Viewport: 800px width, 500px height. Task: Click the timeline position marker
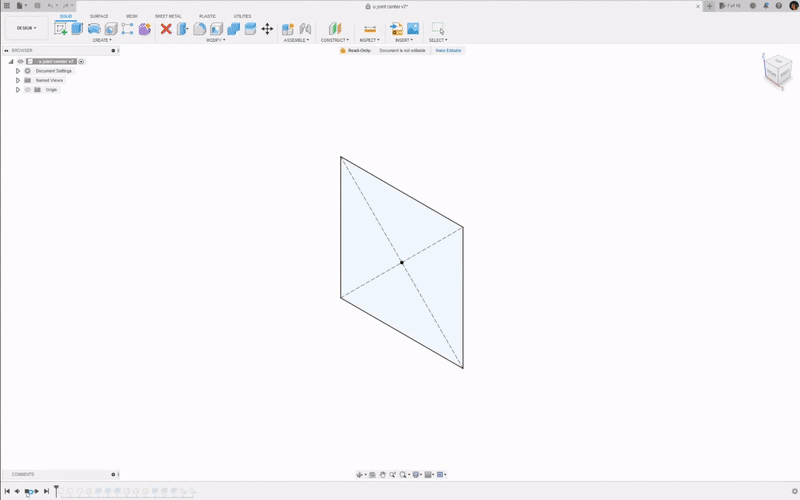pyautogui.click(x=56, y=491)
